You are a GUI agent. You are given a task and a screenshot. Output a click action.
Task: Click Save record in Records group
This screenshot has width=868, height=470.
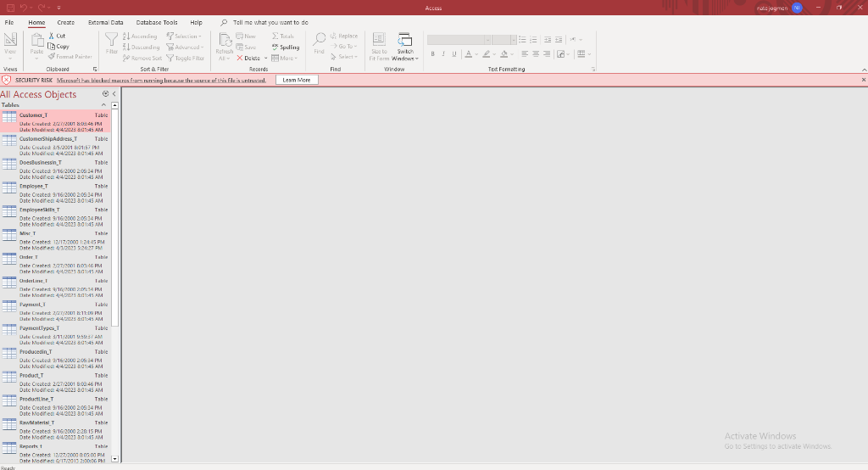coord(246,48)
